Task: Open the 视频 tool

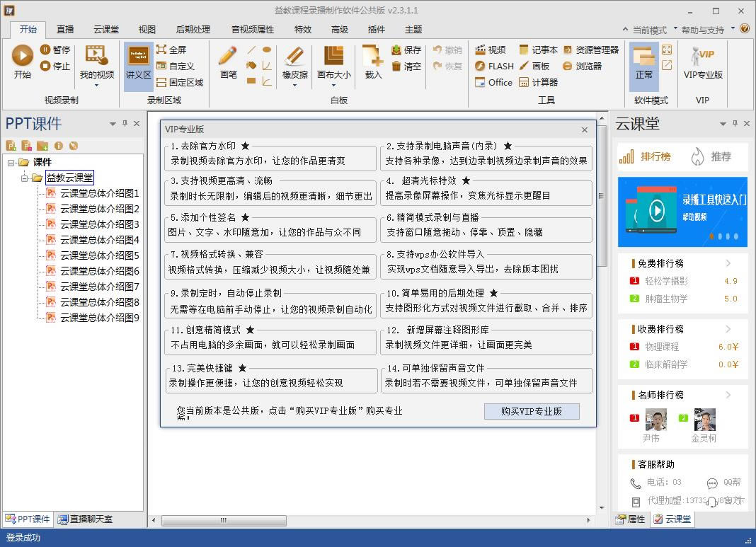Action: click(490, 50)
